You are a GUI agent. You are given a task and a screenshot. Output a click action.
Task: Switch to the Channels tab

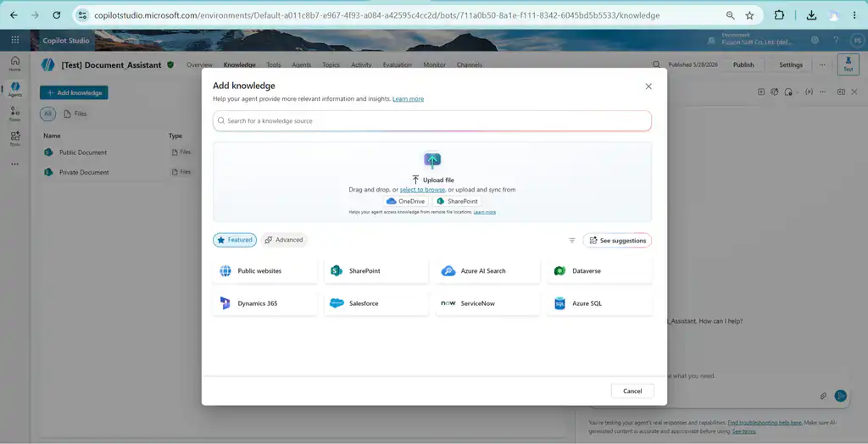[469, 64]
